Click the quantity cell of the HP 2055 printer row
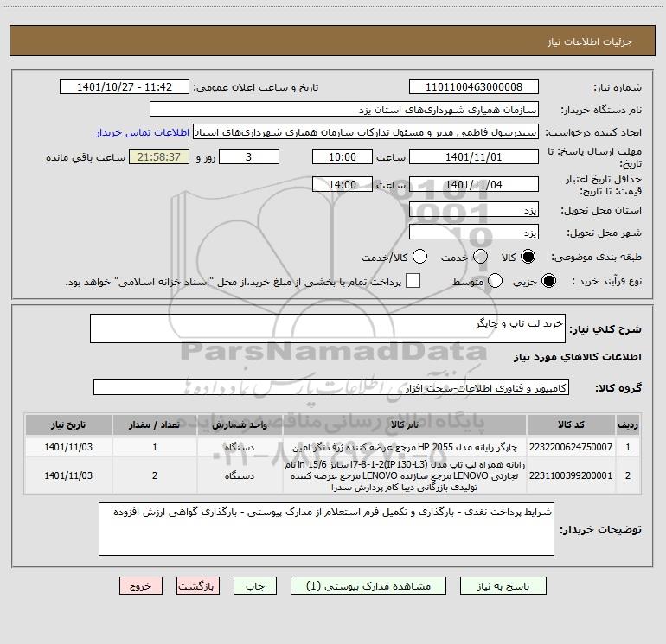 click(155, 447)
